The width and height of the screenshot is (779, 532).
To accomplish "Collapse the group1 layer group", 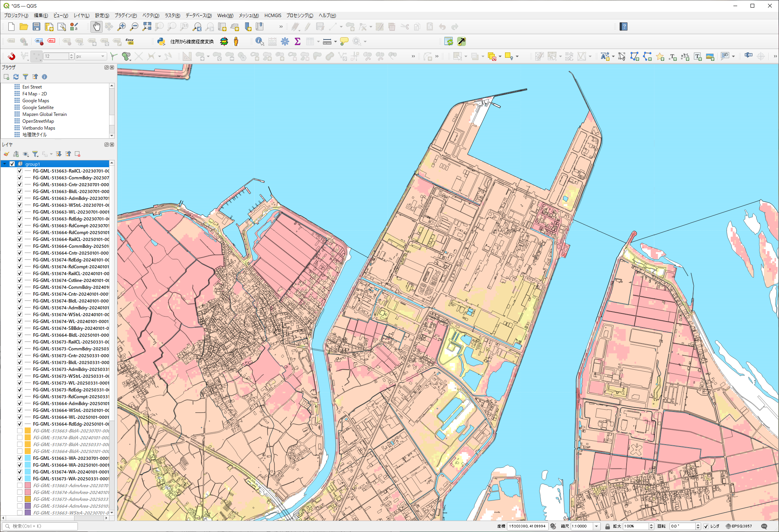I will pyautogui.click(x=5, y=164).
